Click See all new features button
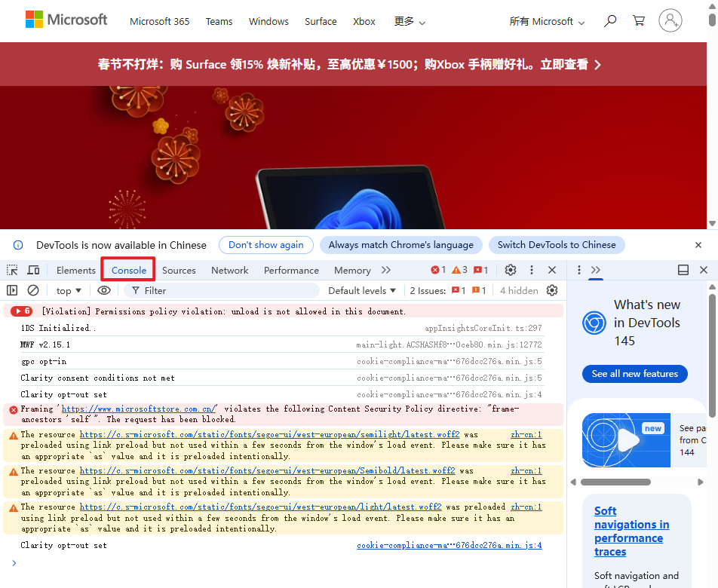Viewport: 718px width, 588px height. pos(635,373)
